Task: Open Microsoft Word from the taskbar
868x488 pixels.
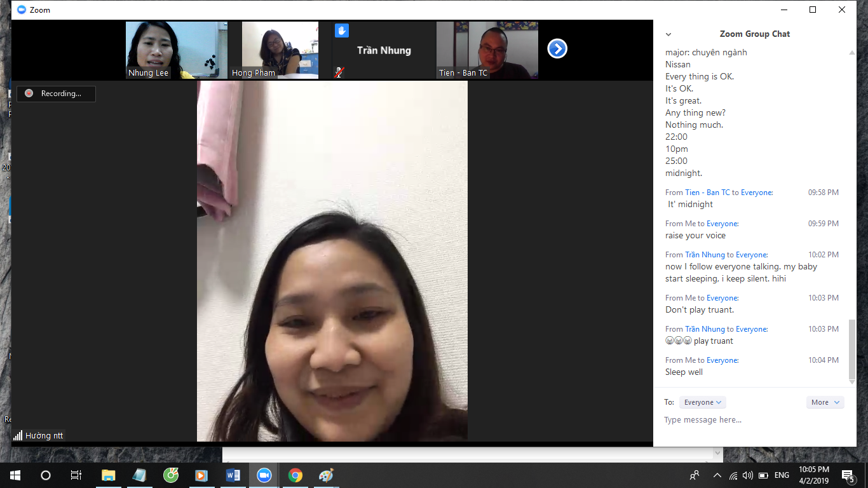Action: (x=233, y=475)
